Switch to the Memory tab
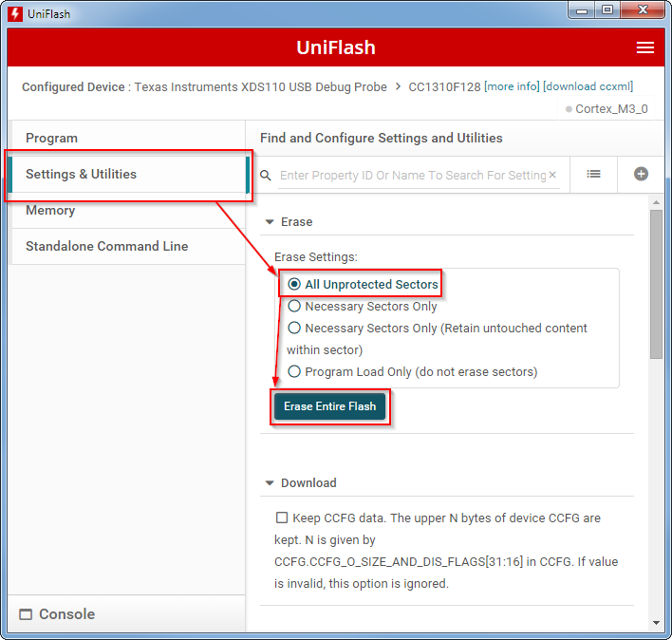The image size is (672, 640). coord(50,210)
